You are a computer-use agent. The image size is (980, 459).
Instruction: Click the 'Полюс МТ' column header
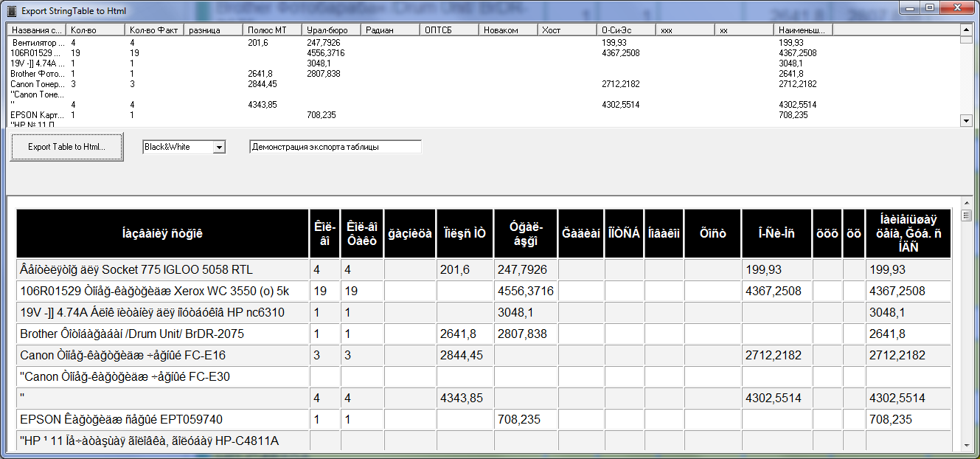(x=273, y=30)
